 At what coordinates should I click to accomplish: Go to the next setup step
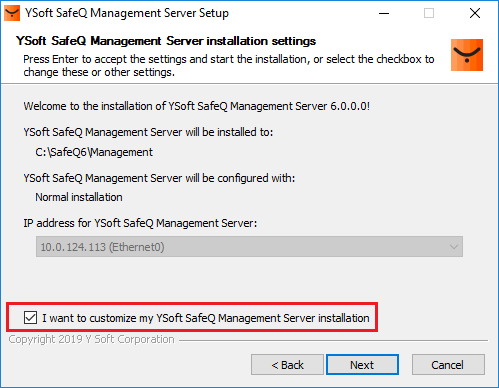point(362,365)
